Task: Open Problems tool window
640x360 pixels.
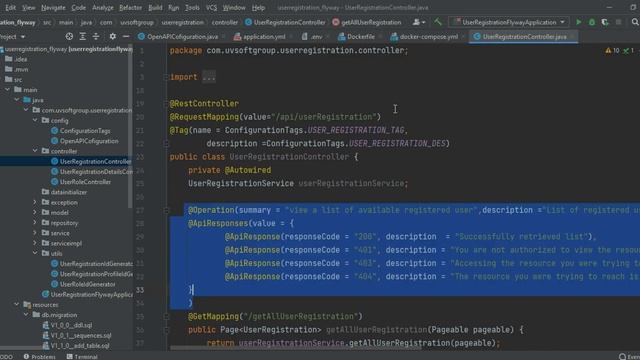Action: 39,356
